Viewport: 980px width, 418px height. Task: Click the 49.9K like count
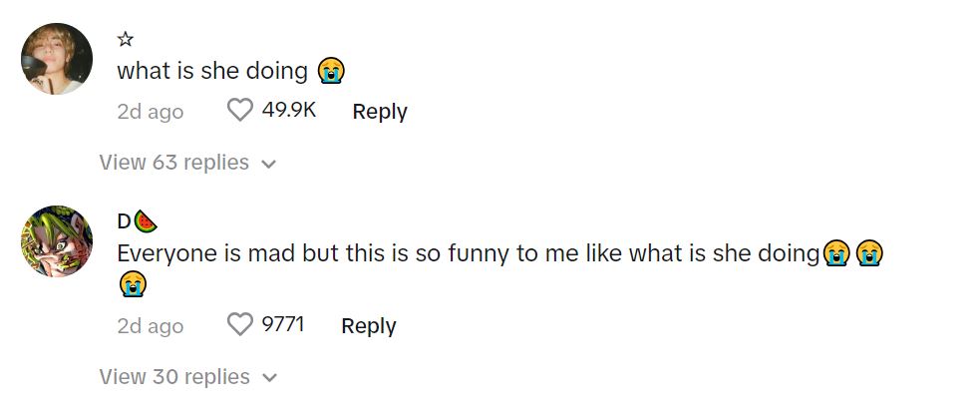click(288, 111)
